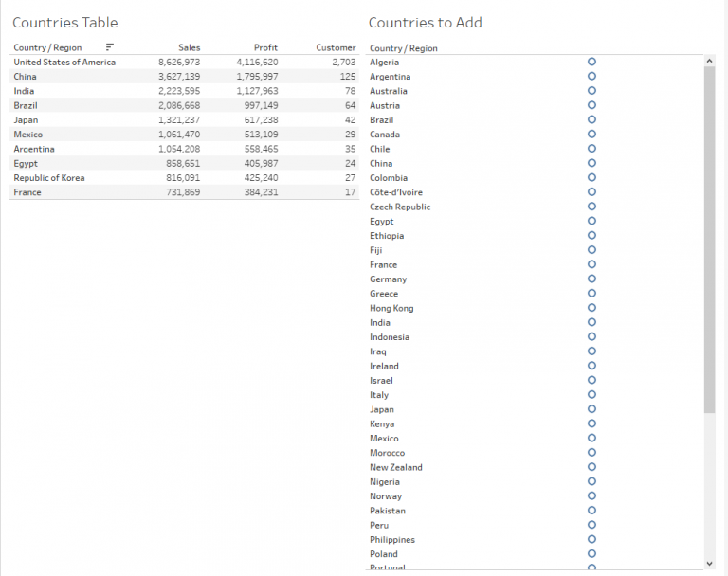Click the circle mark for Brazil in Countries to Add
The image size is (728, 576).
click(591, 119)
